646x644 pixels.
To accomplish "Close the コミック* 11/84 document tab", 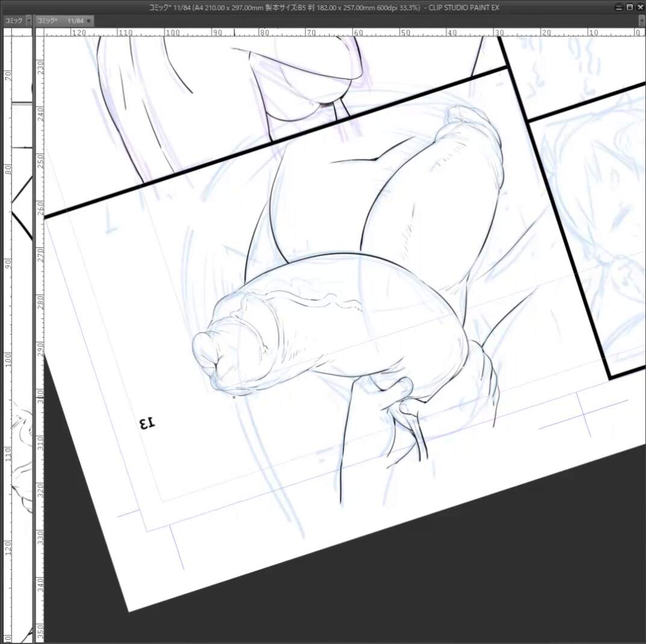I will point(89,21).
